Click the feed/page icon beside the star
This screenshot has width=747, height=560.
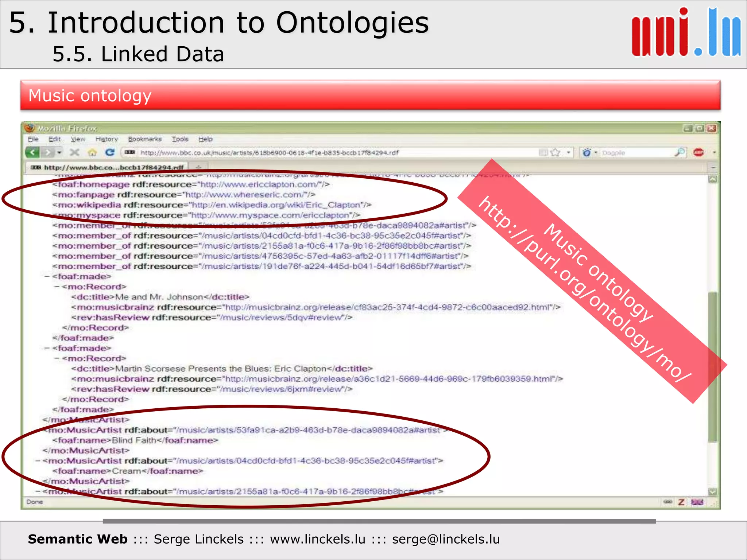543,152
